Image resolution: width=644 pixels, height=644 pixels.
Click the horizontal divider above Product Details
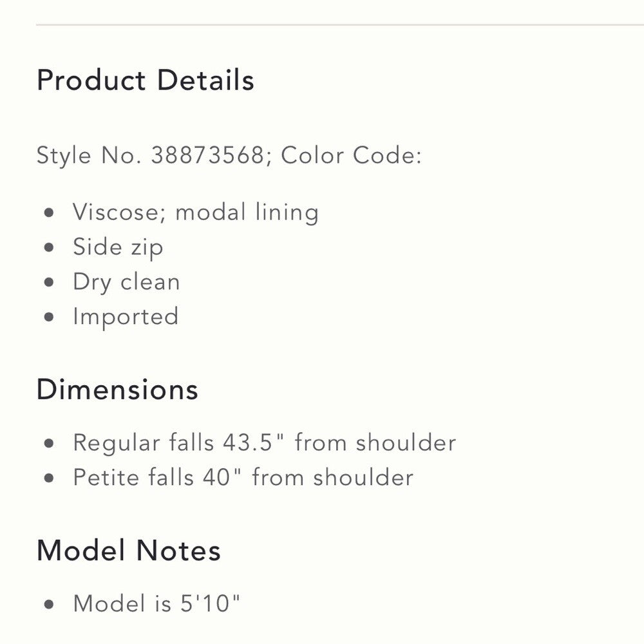[339, 24]
